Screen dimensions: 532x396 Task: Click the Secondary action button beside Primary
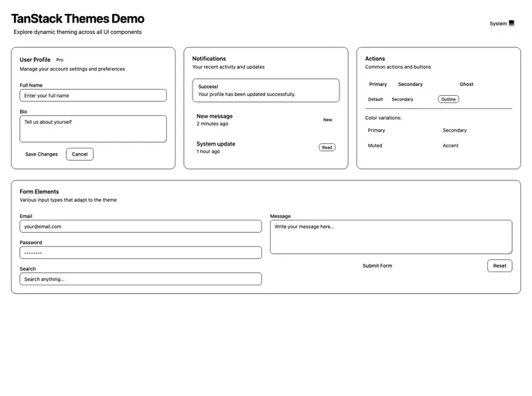point(410,84)
